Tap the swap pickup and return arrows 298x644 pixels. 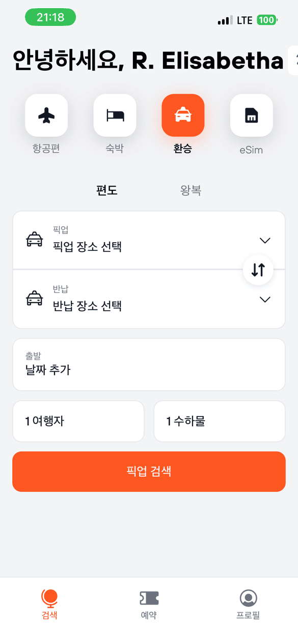258,270
